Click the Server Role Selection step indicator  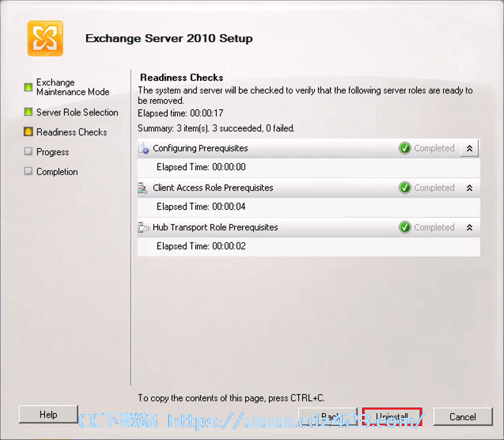(x=28, y=112)
